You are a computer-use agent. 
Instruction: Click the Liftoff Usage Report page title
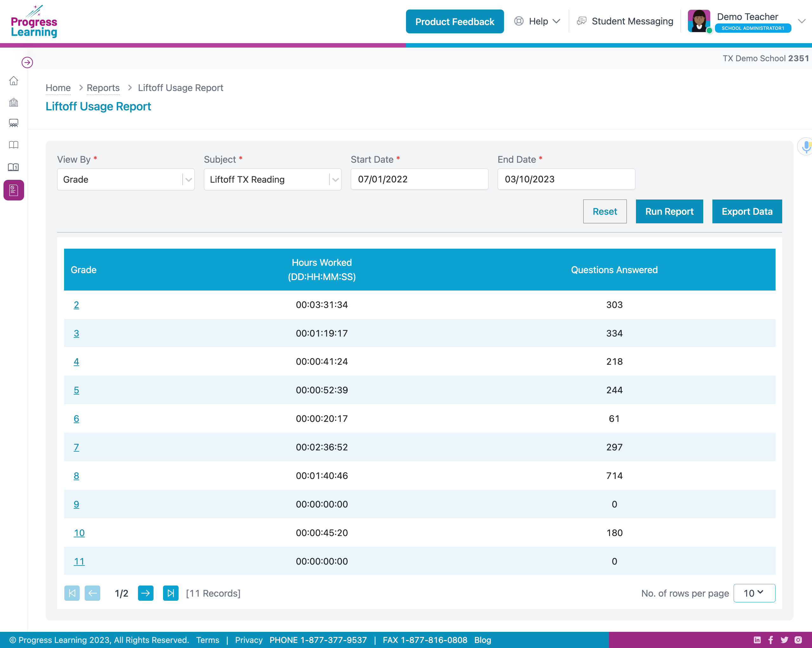98,107
